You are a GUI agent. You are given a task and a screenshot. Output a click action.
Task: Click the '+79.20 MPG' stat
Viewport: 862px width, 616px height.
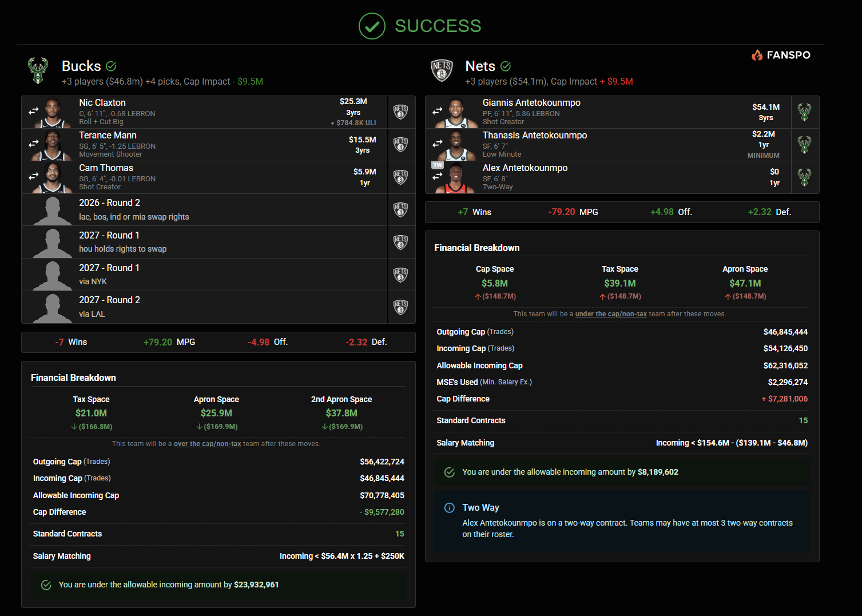[169, 343]
